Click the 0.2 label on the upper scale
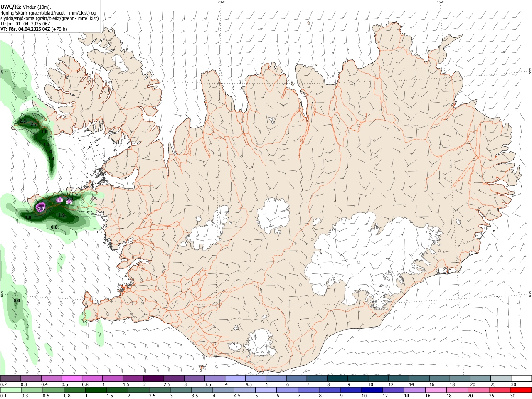Viewport: 532px width, 399px height. coord(3,384)
